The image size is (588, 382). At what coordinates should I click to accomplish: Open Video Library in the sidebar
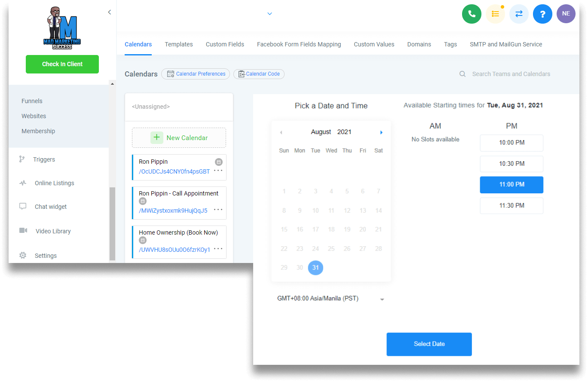click(x=53, y=231)
